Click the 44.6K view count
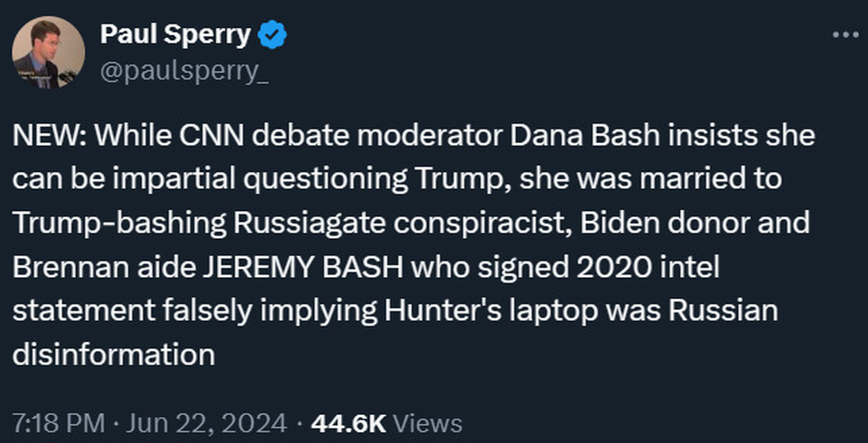Screen dimensions: 868x443 (349, 423)
